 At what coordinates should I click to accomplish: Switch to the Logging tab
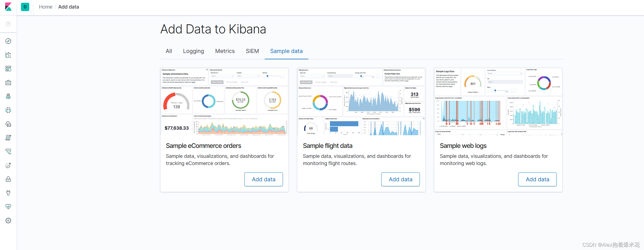tap(194, 51)
